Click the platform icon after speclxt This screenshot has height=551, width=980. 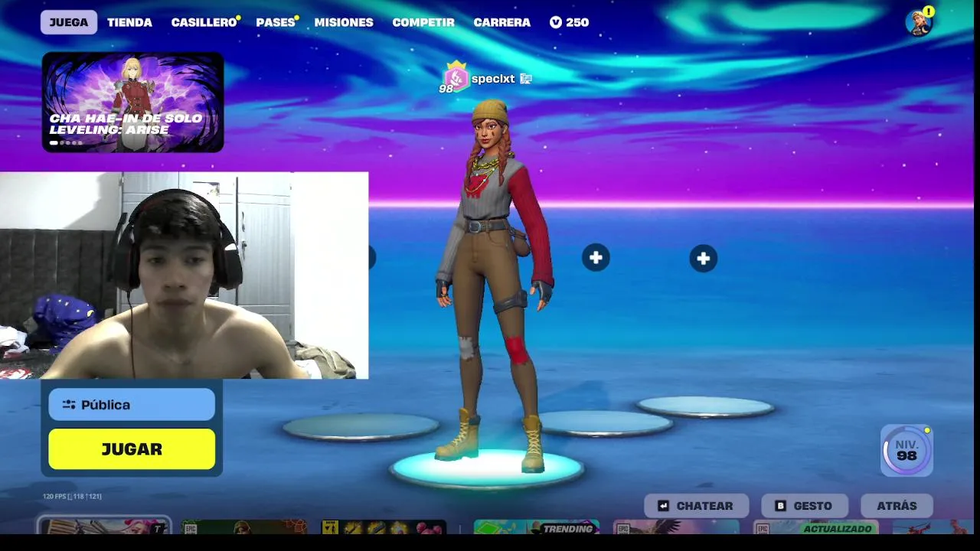(x=526, y=79)
